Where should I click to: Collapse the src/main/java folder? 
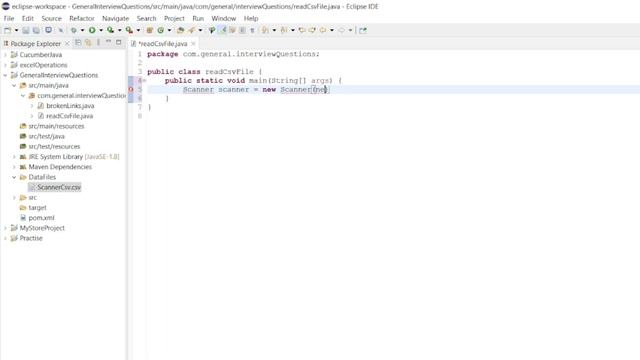(x=14, y=85)
